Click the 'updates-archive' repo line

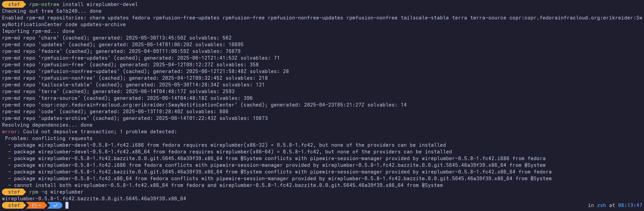pyautogui.click(x=135, y=118)
